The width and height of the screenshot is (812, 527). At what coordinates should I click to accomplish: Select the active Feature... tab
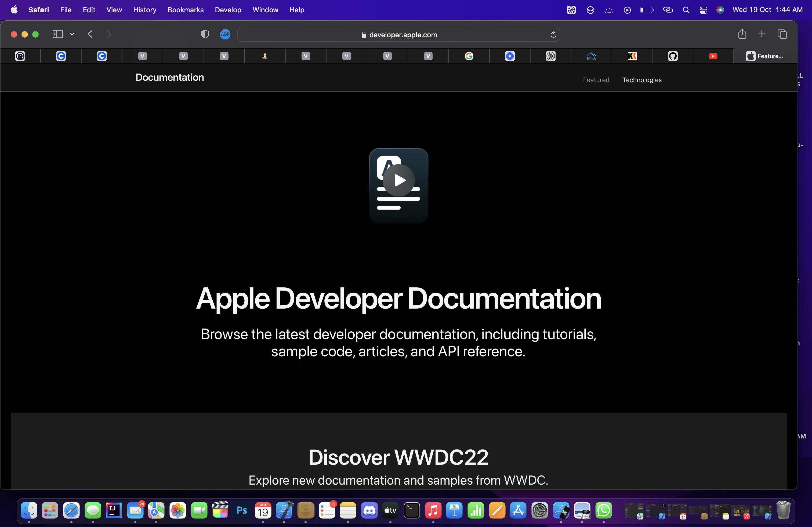[x=765, y=56]
